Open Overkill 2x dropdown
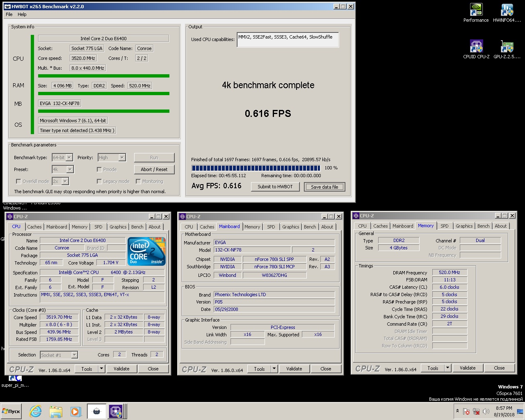Image resolution: width=525 pixels, height=420 pixels. pos(60,181)
